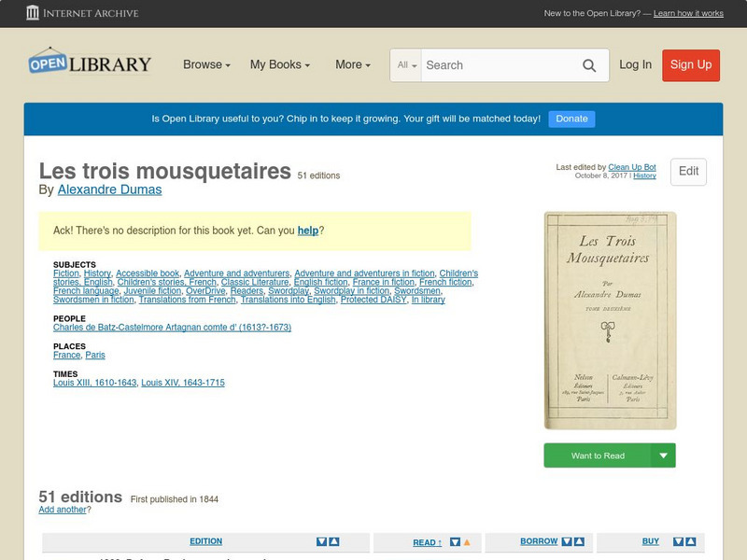Open the More menu dropdown

tap(351, 65)
